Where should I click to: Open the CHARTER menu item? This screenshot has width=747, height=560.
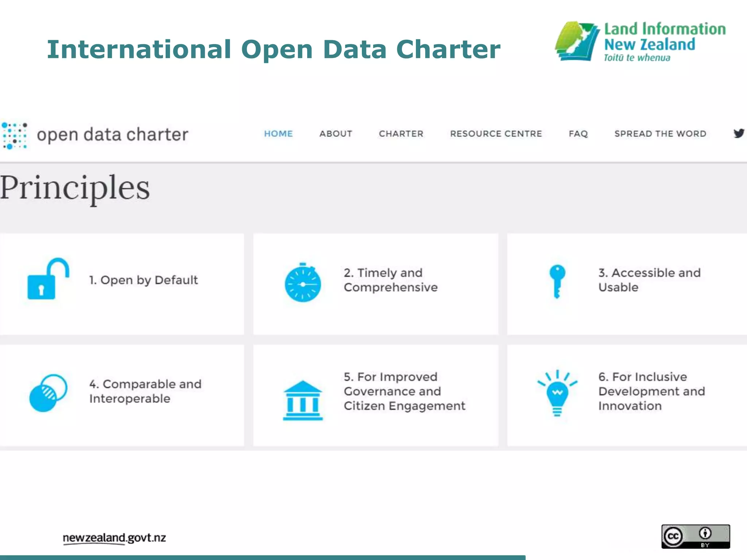pos(401,134)
